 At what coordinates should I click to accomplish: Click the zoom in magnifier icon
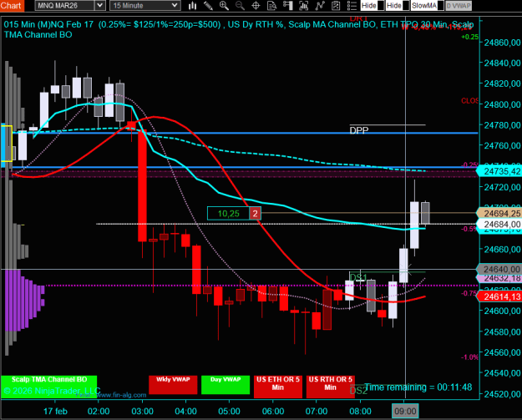coord(224,5)
